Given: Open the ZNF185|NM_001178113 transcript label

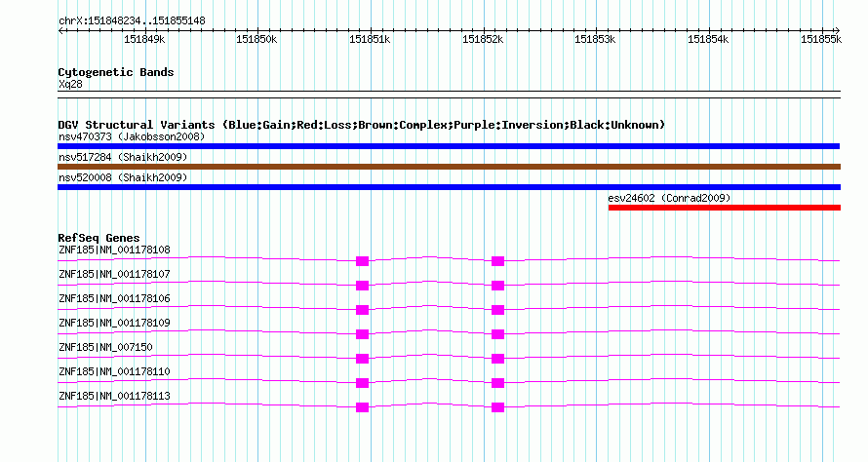Looking at the screenshot, I should tap(114, 396).
